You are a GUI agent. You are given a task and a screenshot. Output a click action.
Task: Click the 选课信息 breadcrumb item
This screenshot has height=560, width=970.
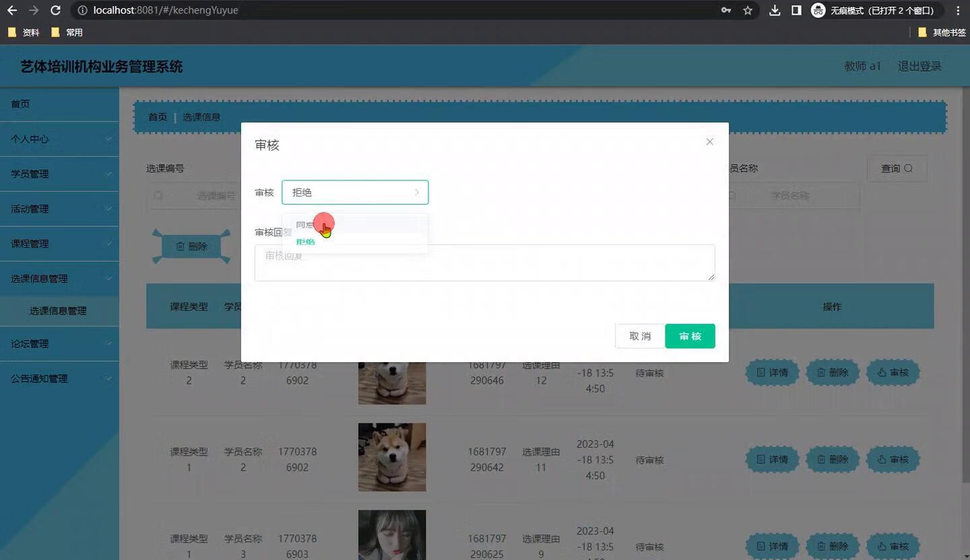201,117
